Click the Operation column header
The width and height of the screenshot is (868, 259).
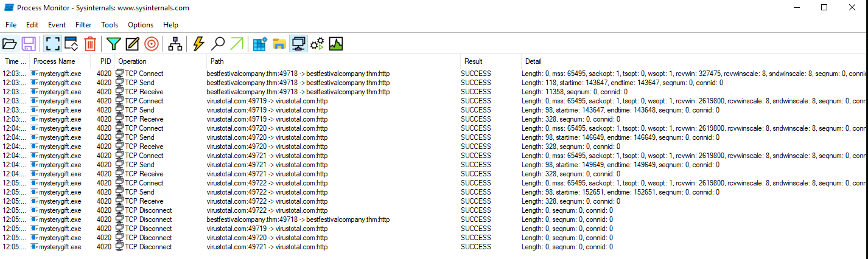(132, 61)
